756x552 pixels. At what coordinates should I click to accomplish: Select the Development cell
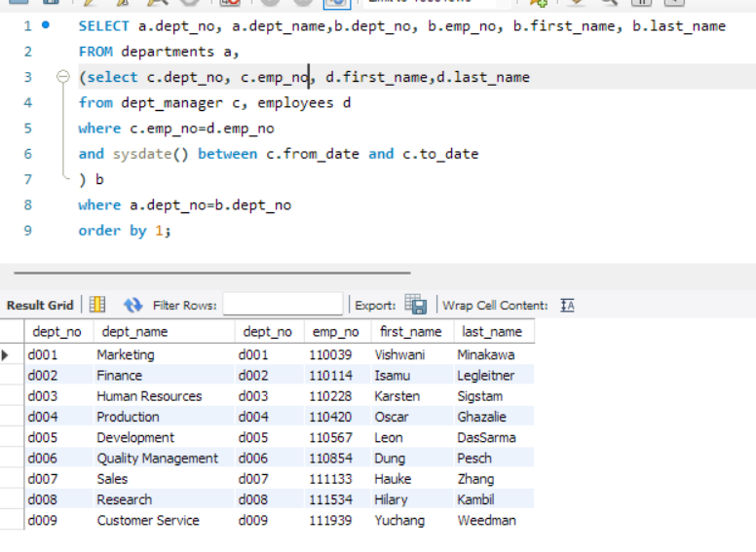(x=164, y=437)
